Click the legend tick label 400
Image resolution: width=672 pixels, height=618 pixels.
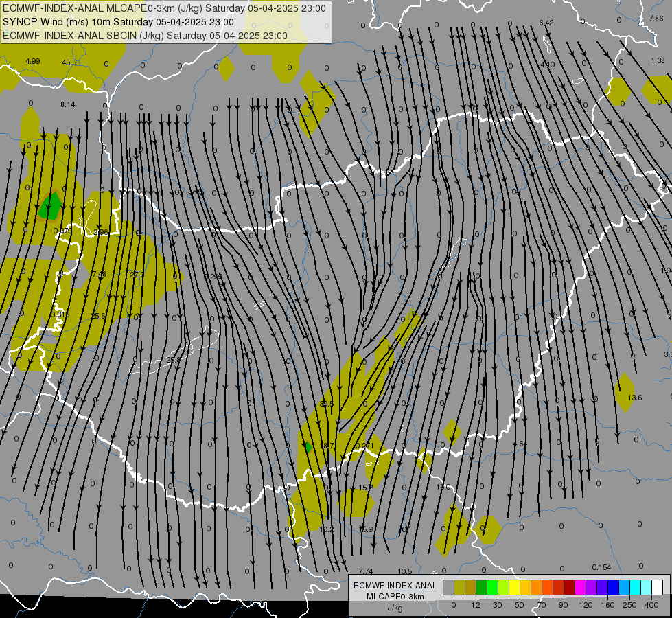point(651,605)
